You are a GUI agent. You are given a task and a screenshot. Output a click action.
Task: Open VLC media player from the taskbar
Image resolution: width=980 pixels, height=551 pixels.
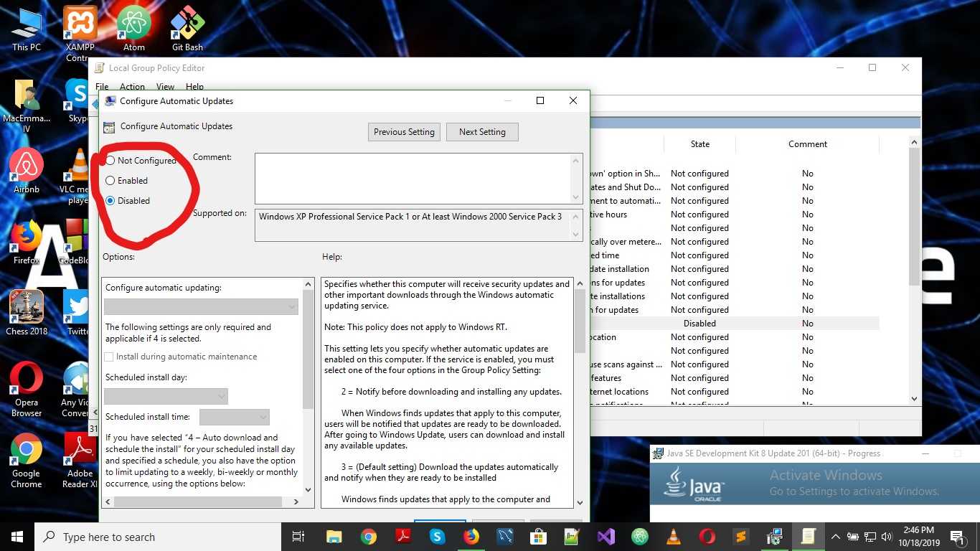click(674, 537)
